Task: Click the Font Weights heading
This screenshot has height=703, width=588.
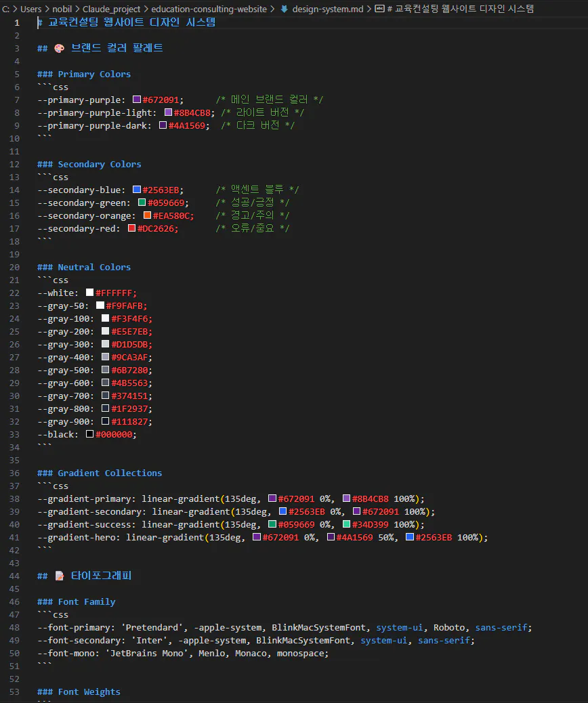Action: pyautogui.click(x=79, y=691)
